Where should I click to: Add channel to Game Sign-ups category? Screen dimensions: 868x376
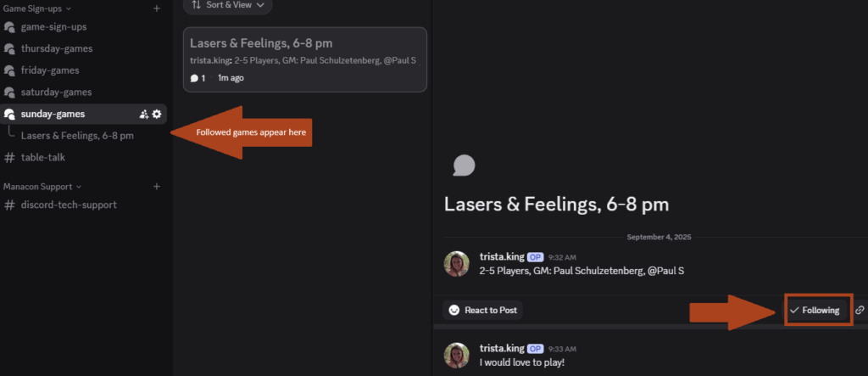(156, 8)
